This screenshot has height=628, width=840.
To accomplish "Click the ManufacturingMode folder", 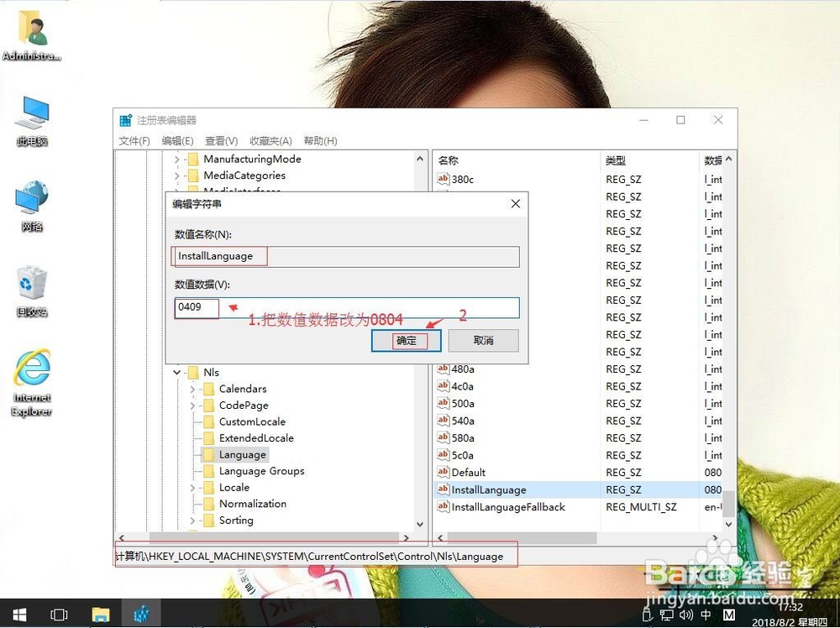I will coord(252,159).
